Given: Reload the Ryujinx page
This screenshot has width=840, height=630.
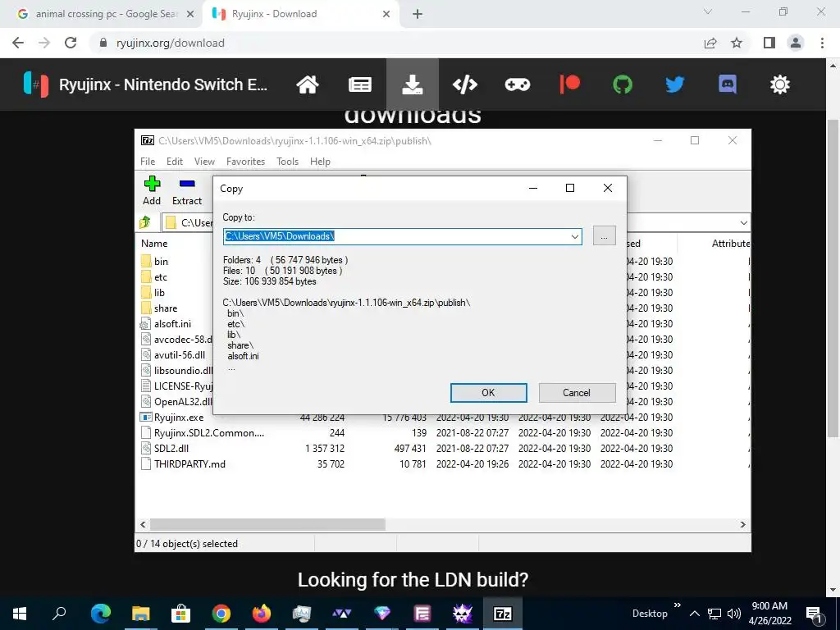Looking at the screenshot, I should pos(71,43).
